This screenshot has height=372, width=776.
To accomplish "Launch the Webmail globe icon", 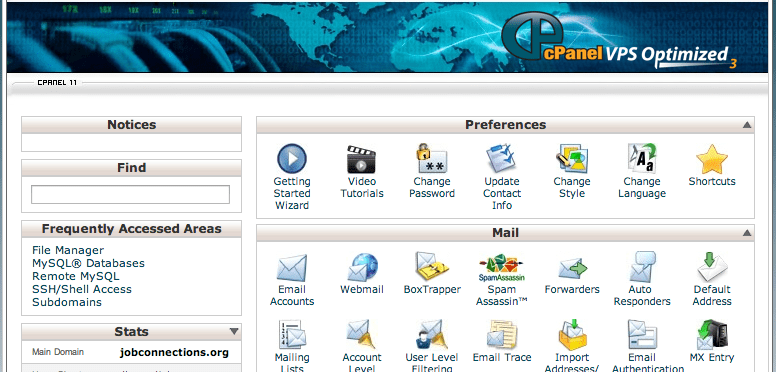I will 362,267.
